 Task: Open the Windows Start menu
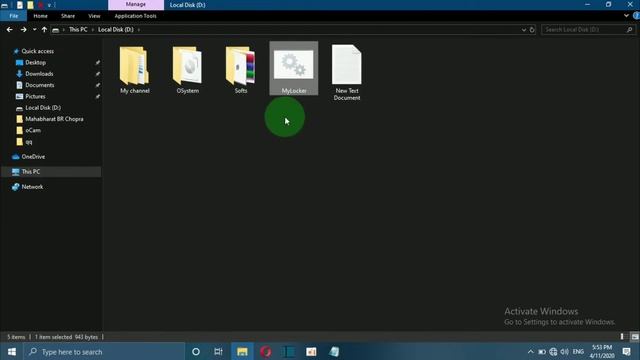11,351
